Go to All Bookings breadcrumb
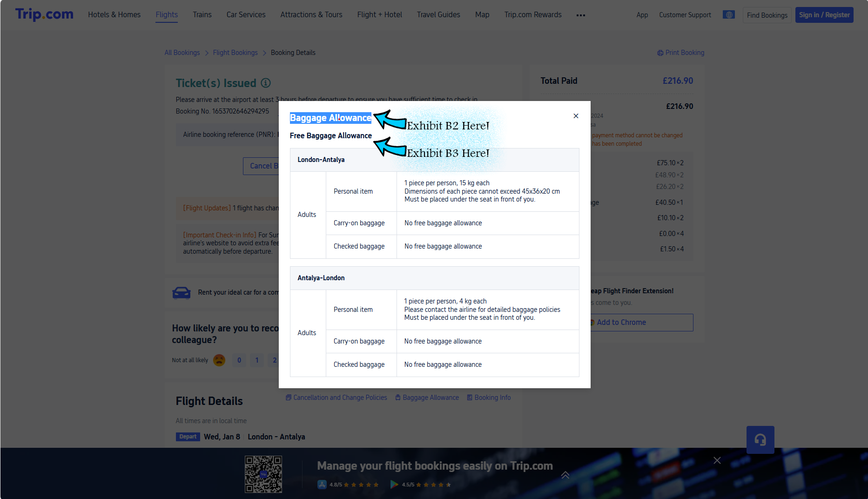The image size is (868, 499). click(182, 53)
